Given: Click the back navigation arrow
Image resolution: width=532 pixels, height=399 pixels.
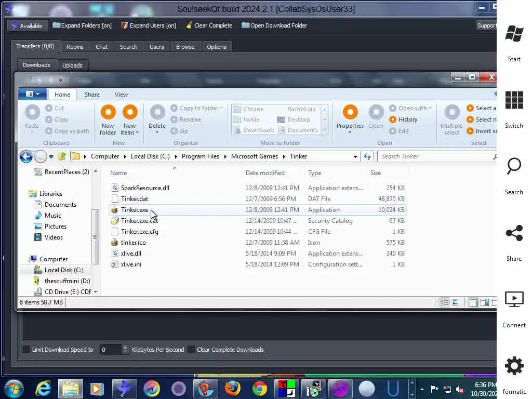Looking at the screenshot, I should pyautogui.click(x=26, y=156).
